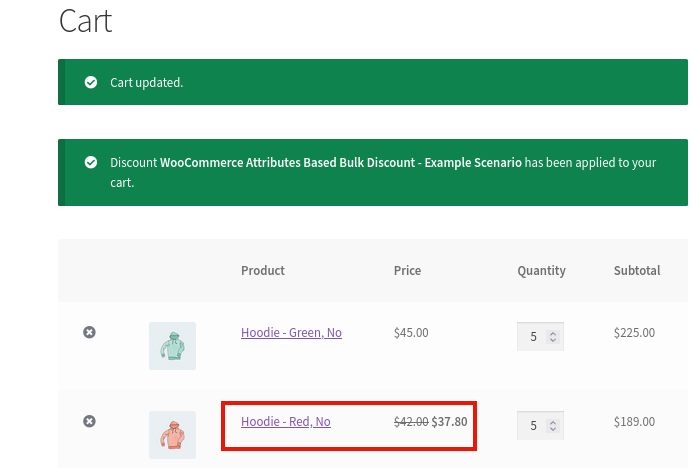This screenshot has width=697, height=468.
Task: Click the Price column header
Action: [407, 271]
